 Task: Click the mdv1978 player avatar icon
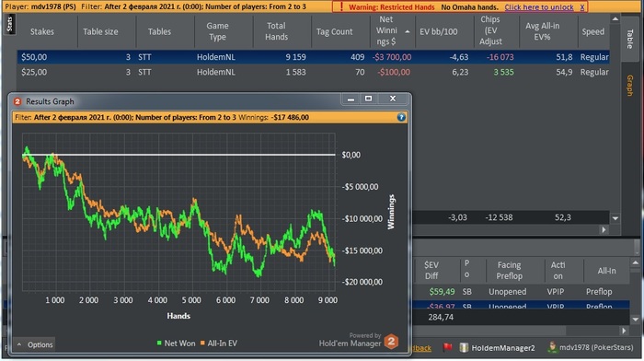[x=552, y=347]
